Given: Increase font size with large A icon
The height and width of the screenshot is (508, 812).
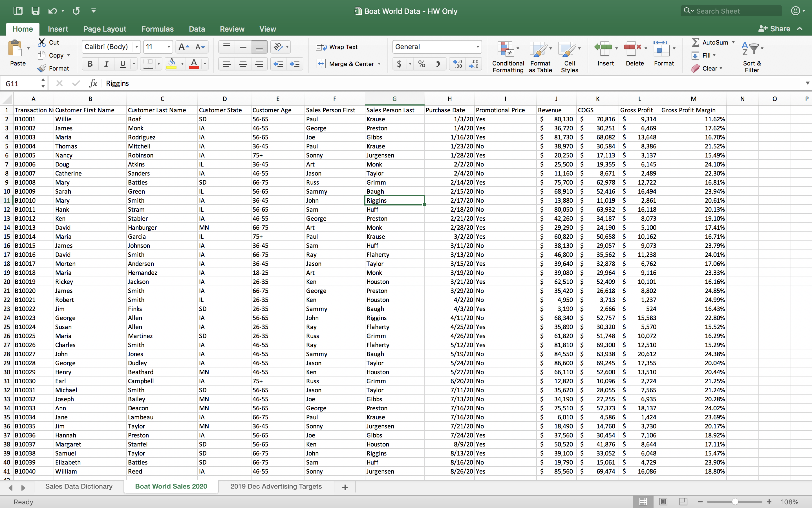Looking at the screenshot, I should pyautogui.click(x=184, y=47).
